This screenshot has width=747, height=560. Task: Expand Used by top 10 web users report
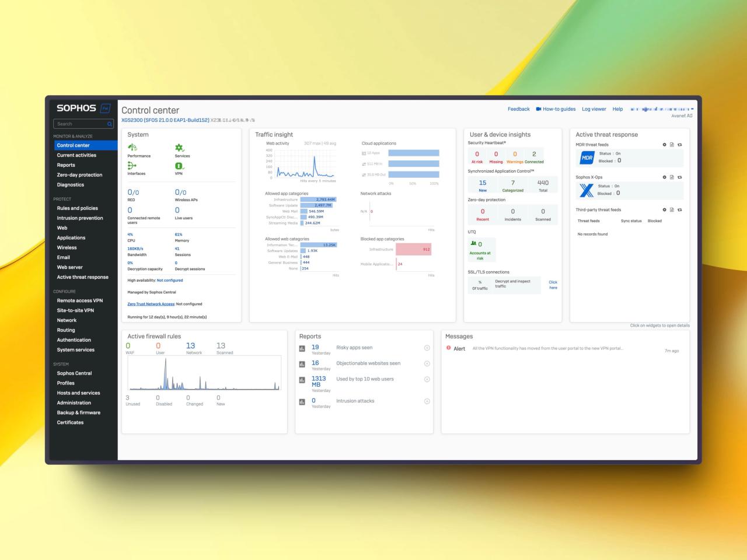427,379
